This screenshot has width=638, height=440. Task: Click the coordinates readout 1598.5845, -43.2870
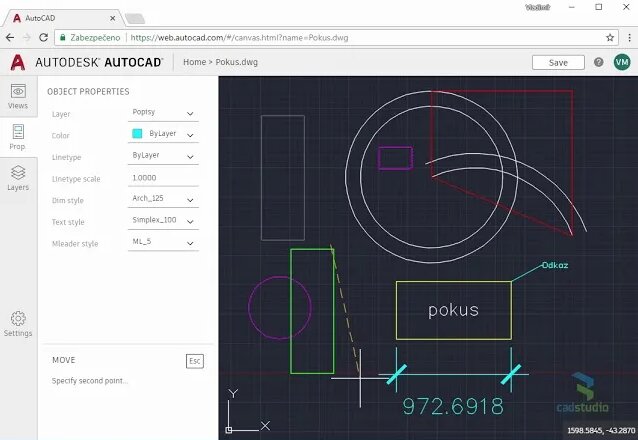tap(601, 430)
